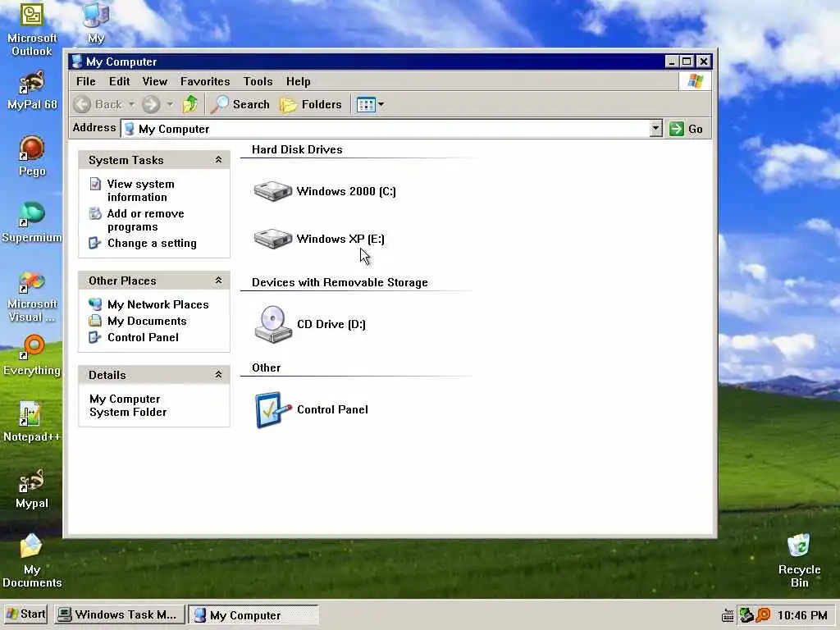The image size is (840, 630).
Task: Maximize the My Computer window
Action: [687, 62]
